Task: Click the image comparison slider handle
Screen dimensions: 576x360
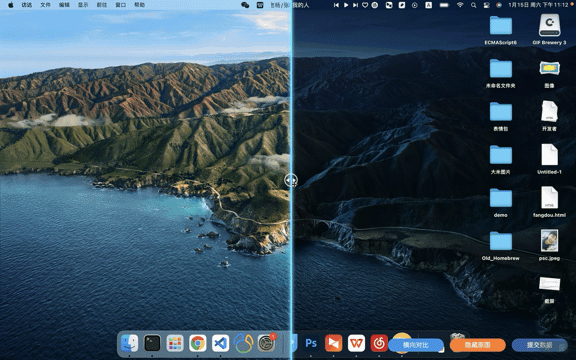Action: (x=291, y=180)
